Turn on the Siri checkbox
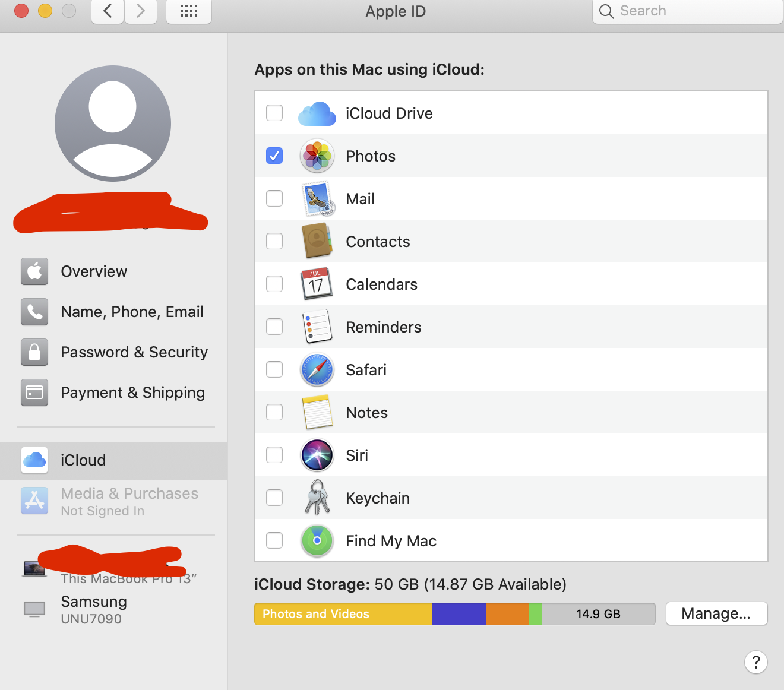 [274, 455]
